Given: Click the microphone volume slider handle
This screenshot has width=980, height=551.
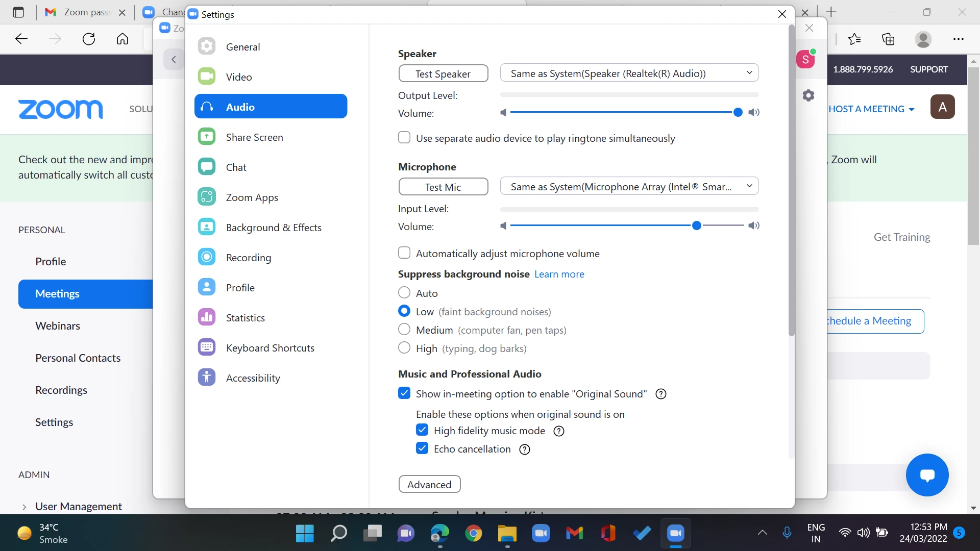Looking at the screenshot, I should [x=697, y=226].
